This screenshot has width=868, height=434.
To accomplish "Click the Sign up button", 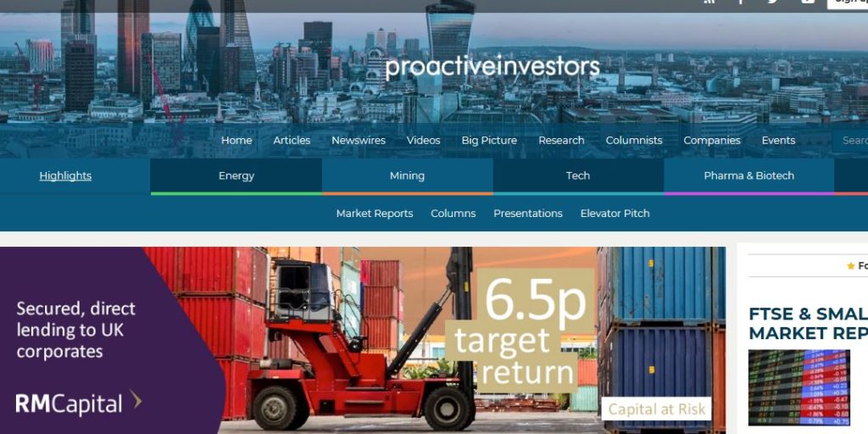I will [x=848, y=3].
